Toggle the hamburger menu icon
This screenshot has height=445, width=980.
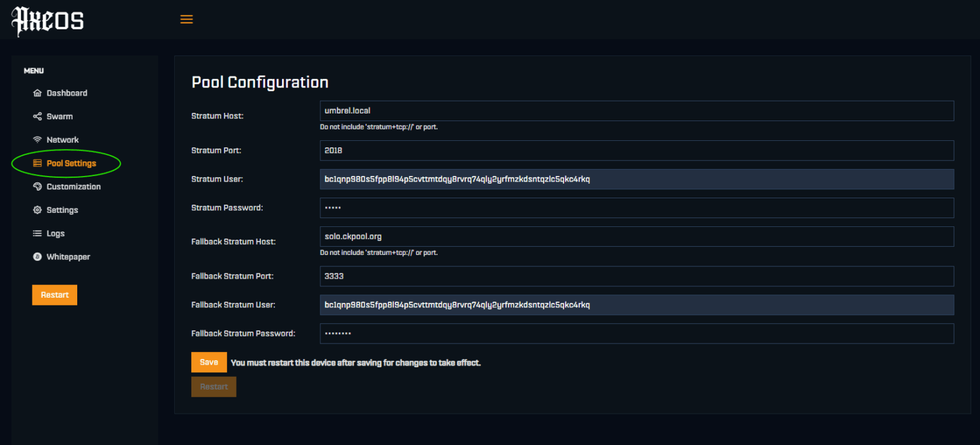coord(186,20)
